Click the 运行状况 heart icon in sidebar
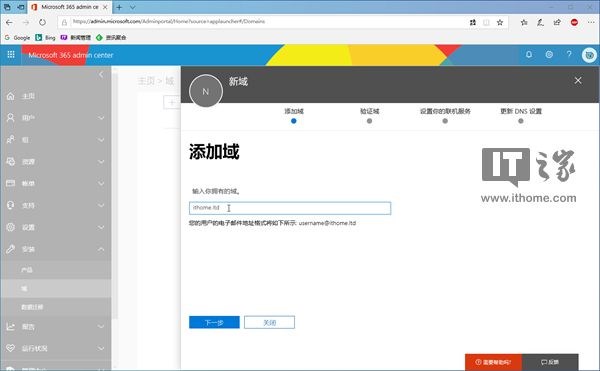The height and width of the screenshot is (371, 600). [x=10, y=348]
